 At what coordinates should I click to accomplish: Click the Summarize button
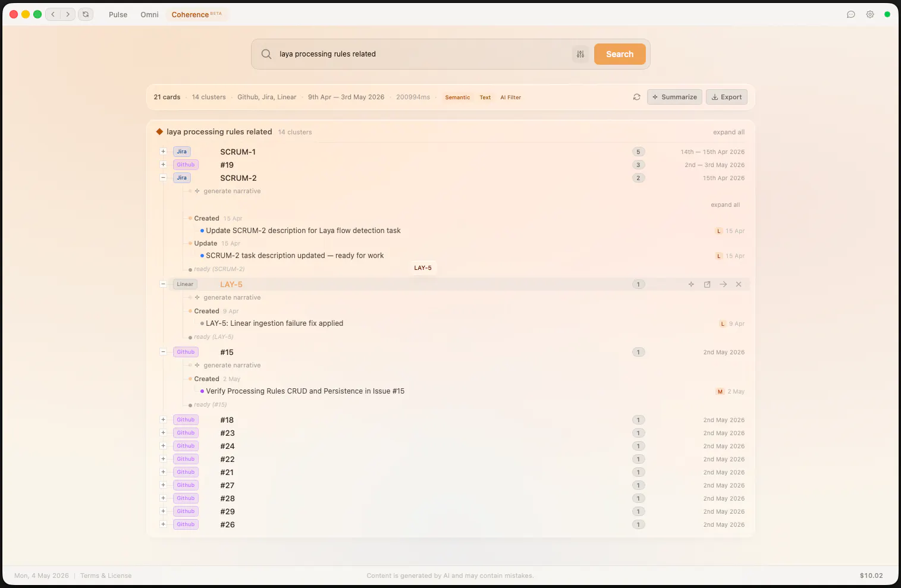pyautogui.click(x=674, y=97)
